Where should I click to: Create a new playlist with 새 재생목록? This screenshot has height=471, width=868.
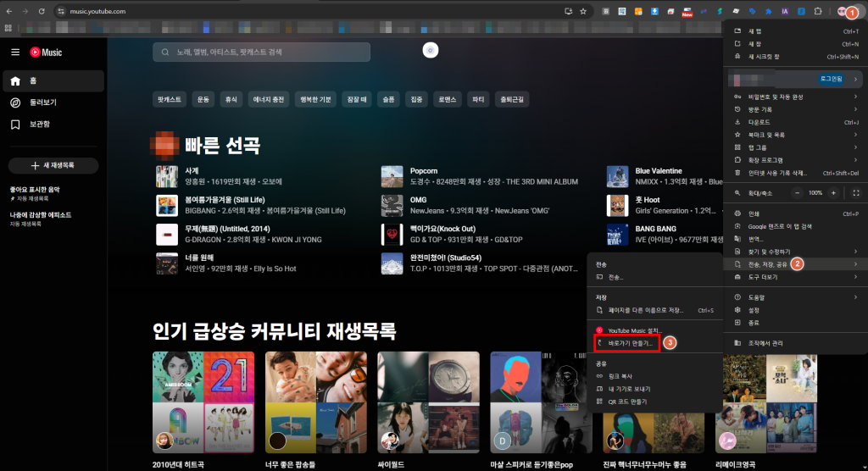click(53, 165)
